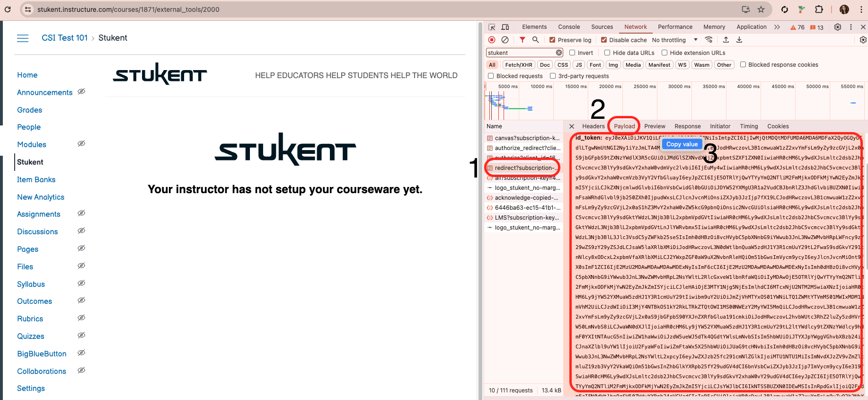Viewport: 868px width, 400px height.
Task: Open the No throttling dropdown
Action: point(675,40)
